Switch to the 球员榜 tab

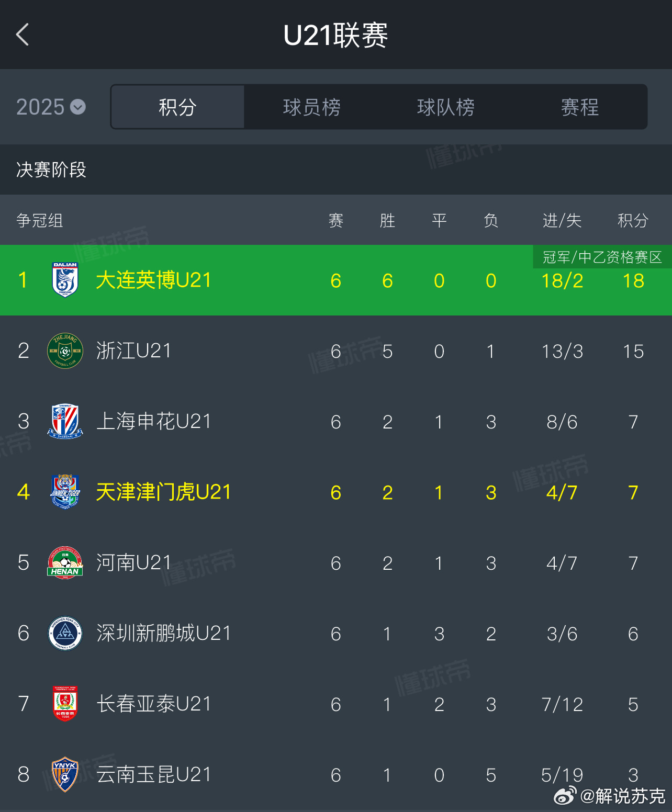(311, 107)
